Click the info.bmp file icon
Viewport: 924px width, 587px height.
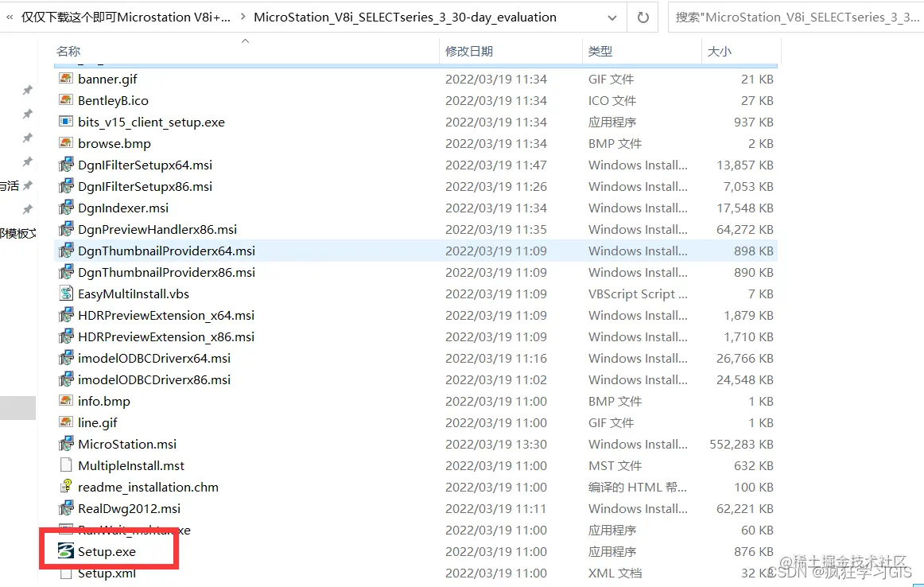(x=66, y=402)
